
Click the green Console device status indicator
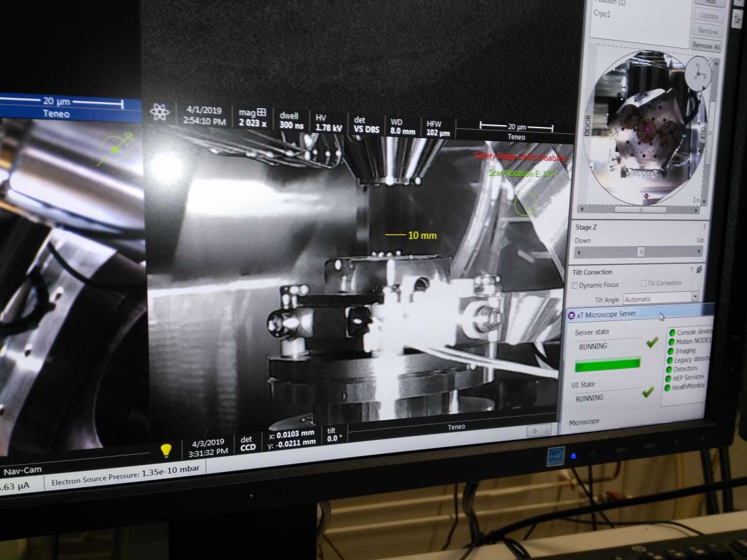672,333
